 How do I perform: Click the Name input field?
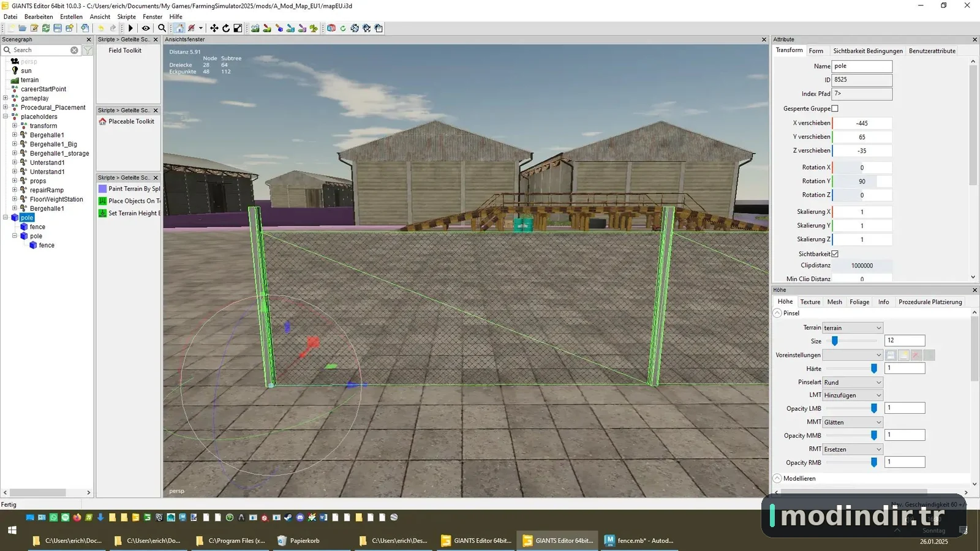tap(862, 66)
